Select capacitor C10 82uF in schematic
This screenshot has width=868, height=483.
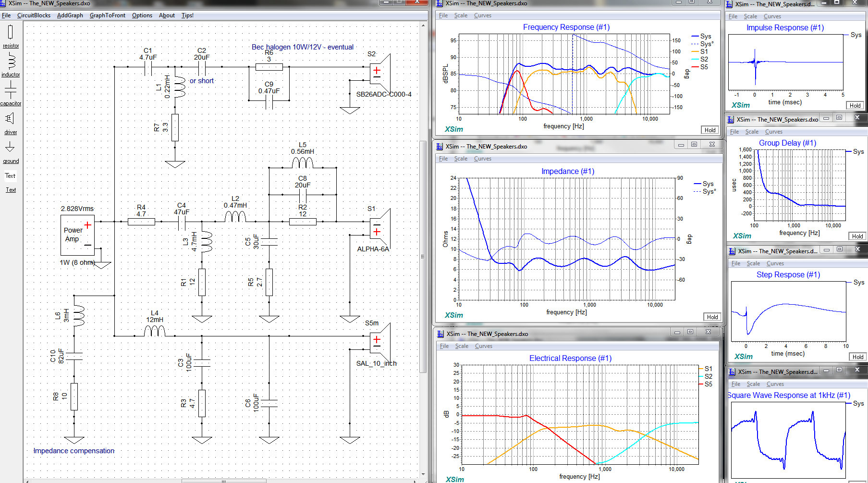point(74,356)
